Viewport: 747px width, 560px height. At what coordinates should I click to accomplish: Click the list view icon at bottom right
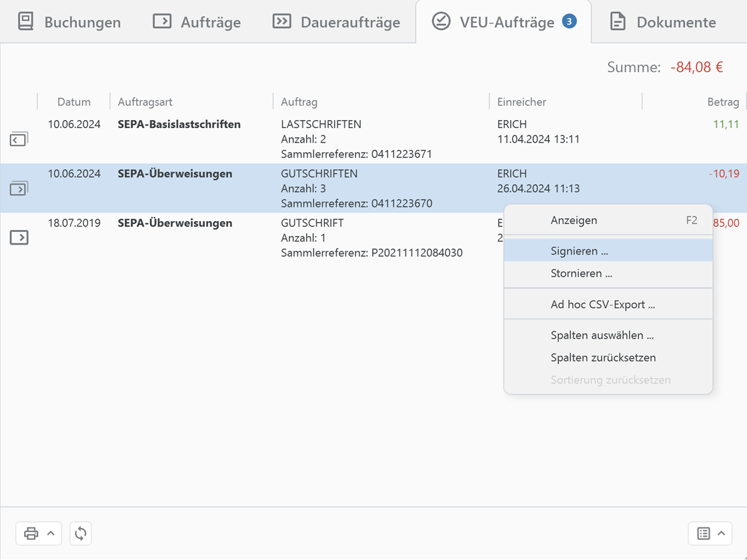click(x=703, y=533)
